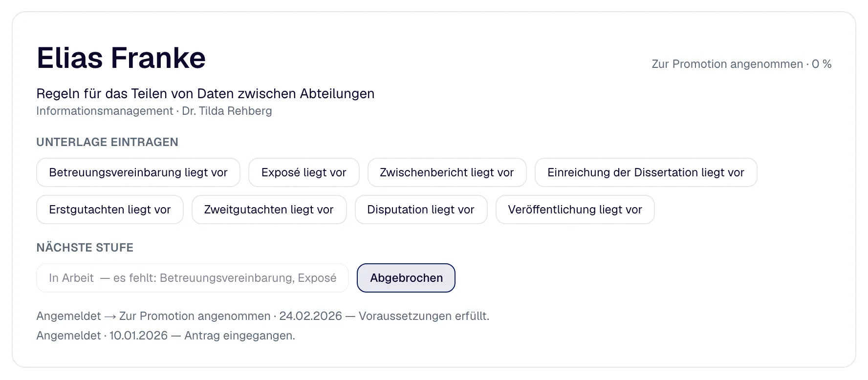Image resolution: width=868 pixels, height=380 pixels.
Task: Select Einreichung der Dissertation liegt vor
Action: [x=646, y=172]
